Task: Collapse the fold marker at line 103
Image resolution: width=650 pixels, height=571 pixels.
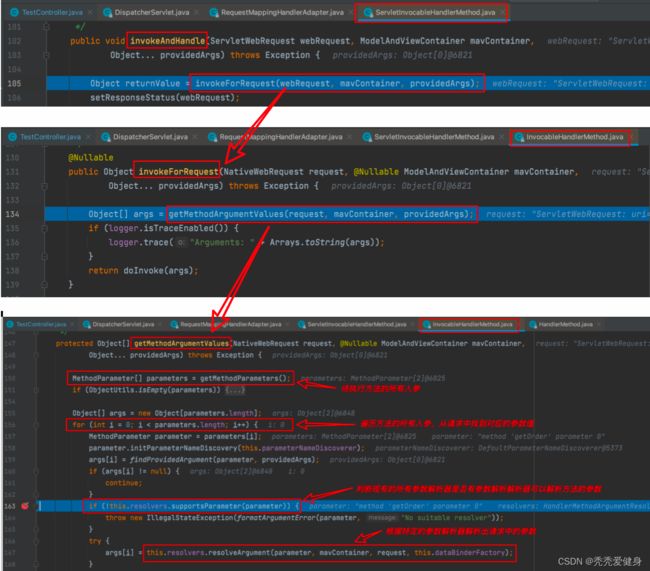Action: (46, 55)
